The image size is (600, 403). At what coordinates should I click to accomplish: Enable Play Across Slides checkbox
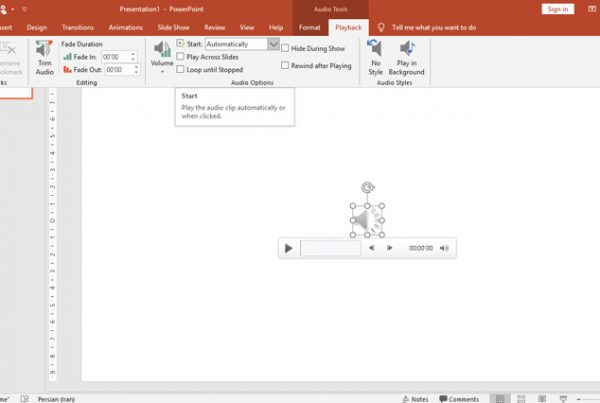[x=180, y=57]
